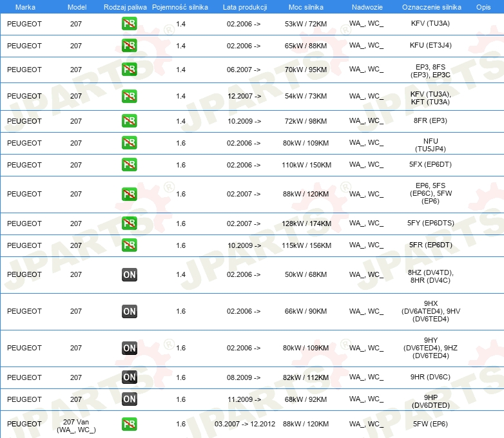Select the power value 70kW / 95KM
This screenshot has height=438, width=504.
pos(305,70)
